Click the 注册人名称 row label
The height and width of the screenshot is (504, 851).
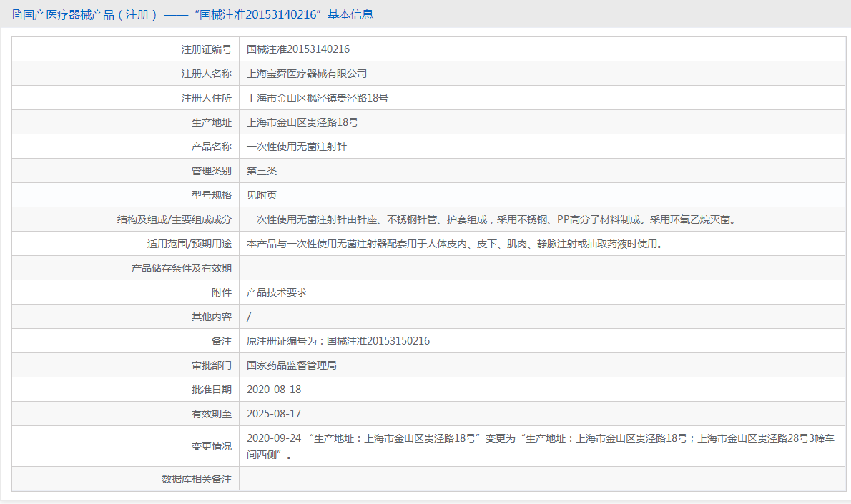pyautogui.click(x=206, y=74)
